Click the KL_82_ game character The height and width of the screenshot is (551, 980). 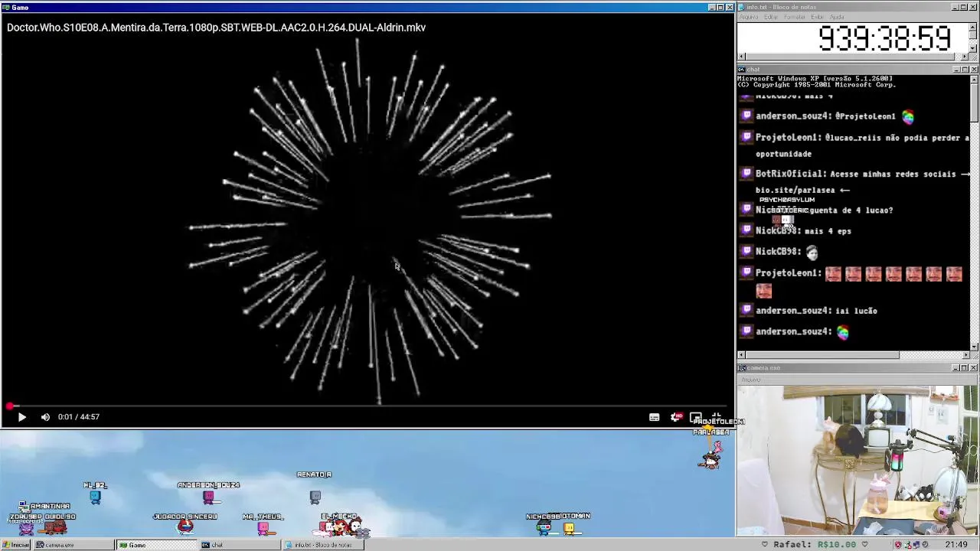95,497
